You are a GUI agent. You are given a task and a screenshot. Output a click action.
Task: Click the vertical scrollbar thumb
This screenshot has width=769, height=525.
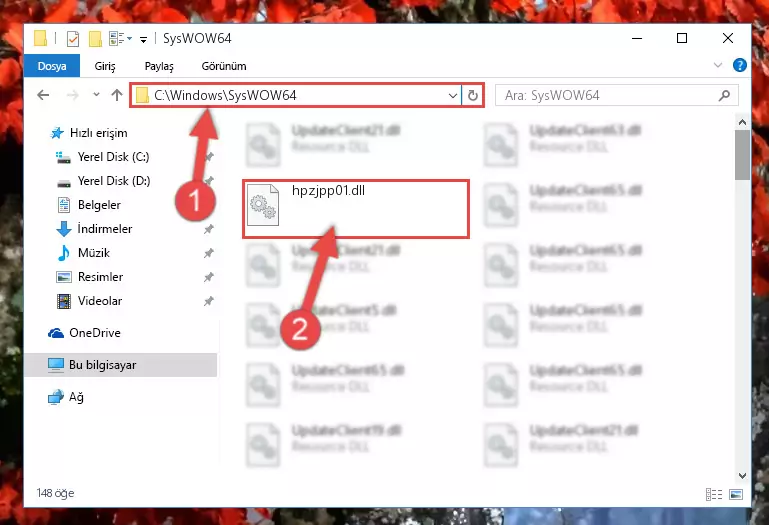click(742, 155)
